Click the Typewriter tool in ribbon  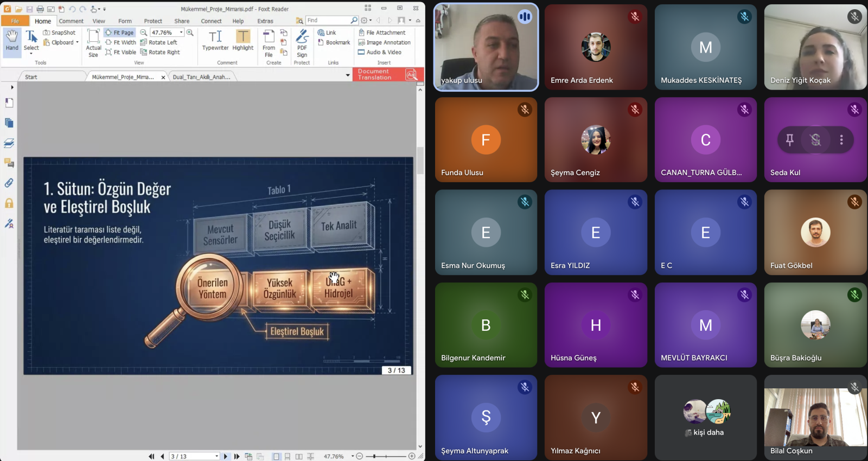tap(215, 41)
